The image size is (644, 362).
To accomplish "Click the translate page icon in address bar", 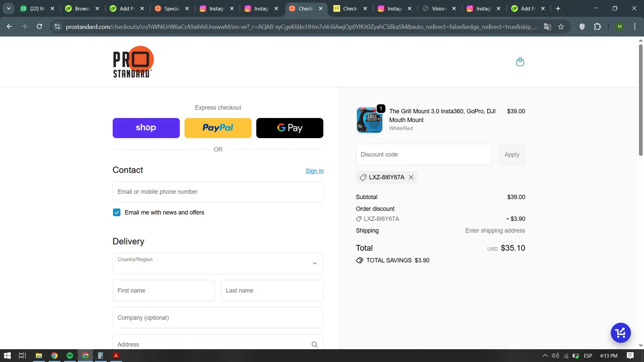I will tap(547, 27).
